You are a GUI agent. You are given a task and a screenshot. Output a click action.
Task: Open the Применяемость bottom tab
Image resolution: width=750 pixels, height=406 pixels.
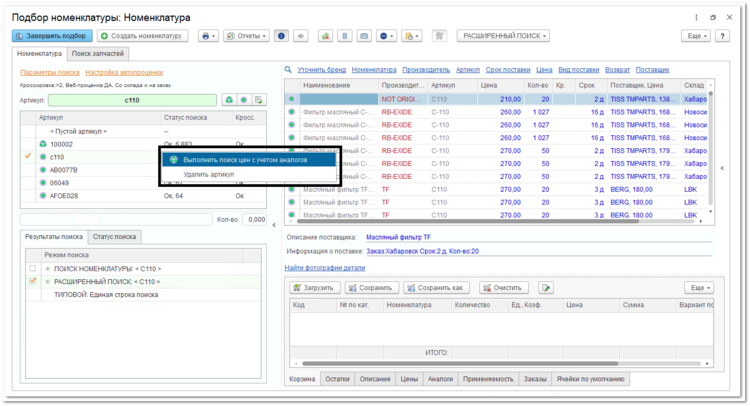click(488, 379)
